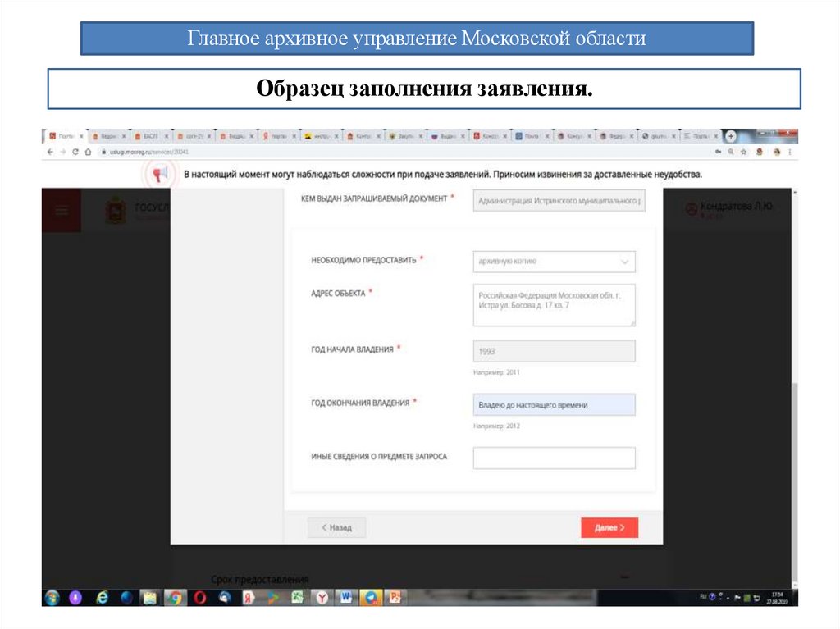Click the taskbar clock and date
The height and width of the screenshot is (629, 840).
point(777,598)
